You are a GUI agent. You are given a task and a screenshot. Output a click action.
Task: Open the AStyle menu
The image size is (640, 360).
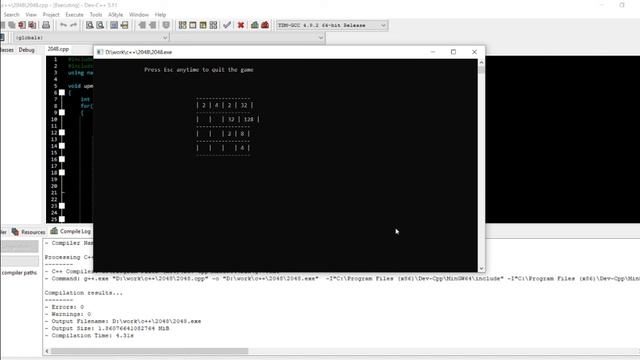click(x=116, y=15)
